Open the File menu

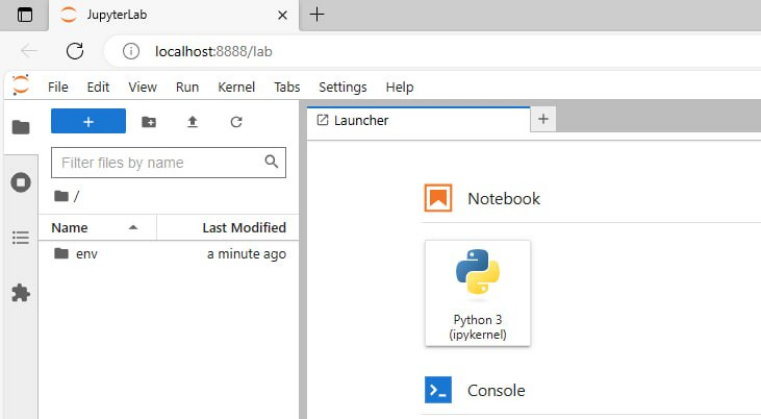tap(58, 87)
